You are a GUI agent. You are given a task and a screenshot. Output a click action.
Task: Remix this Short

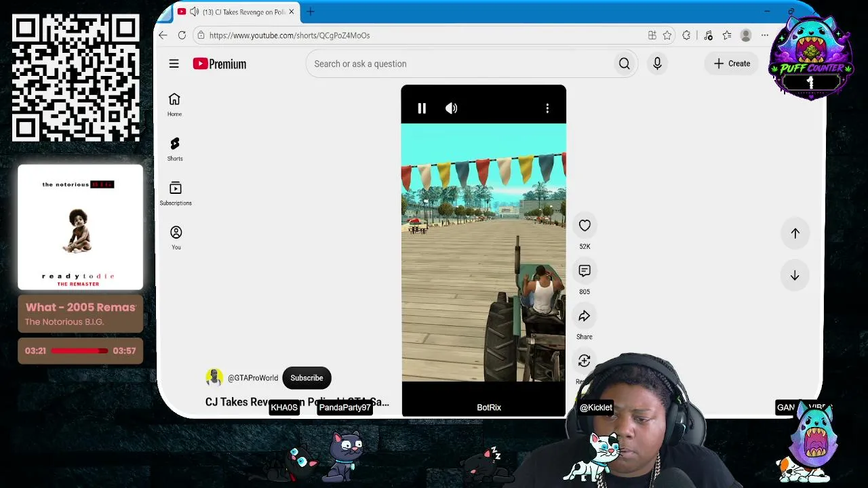(x=585, y=361)
